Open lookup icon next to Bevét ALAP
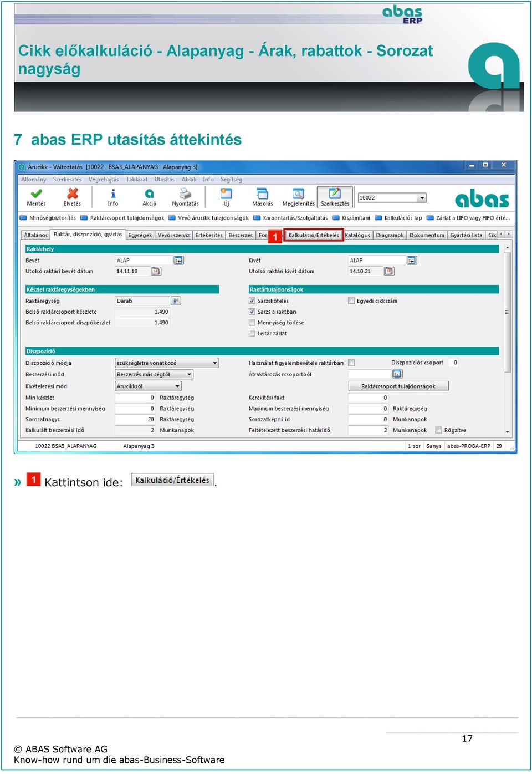The image size is (532, 774). coord(178,260)
